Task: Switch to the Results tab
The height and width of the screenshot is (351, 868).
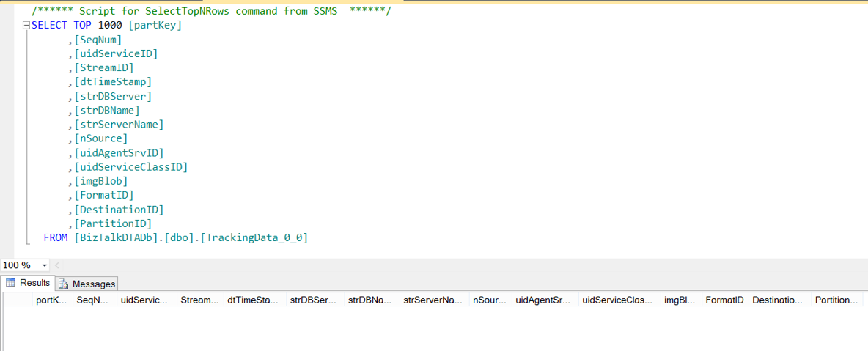Action: click(28, 283)
